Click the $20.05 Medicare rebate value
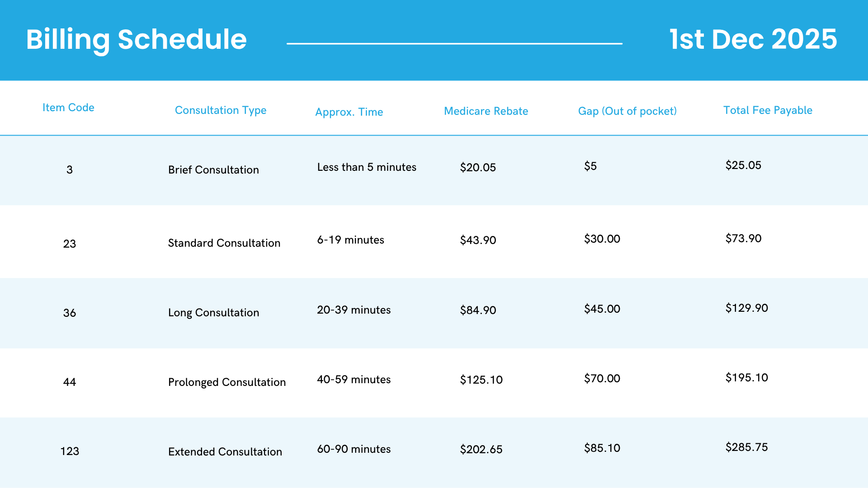Image resolution: width=868 pixels, height=488 pixels. (478, 168)
